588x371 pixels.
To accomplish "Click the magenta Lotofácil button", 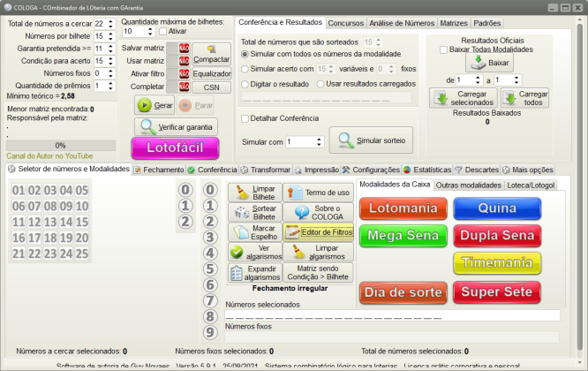I will pyautogui.click(x=175, y=148).
